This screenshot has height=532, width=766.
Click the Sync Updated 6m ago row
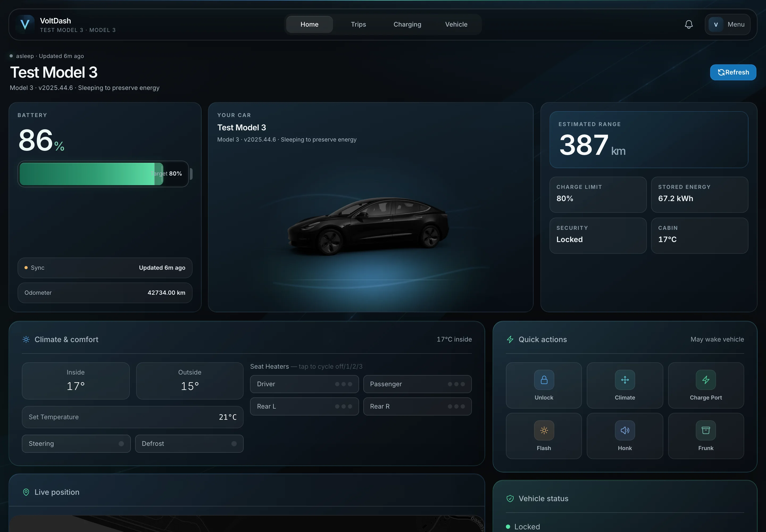point(105,268)
